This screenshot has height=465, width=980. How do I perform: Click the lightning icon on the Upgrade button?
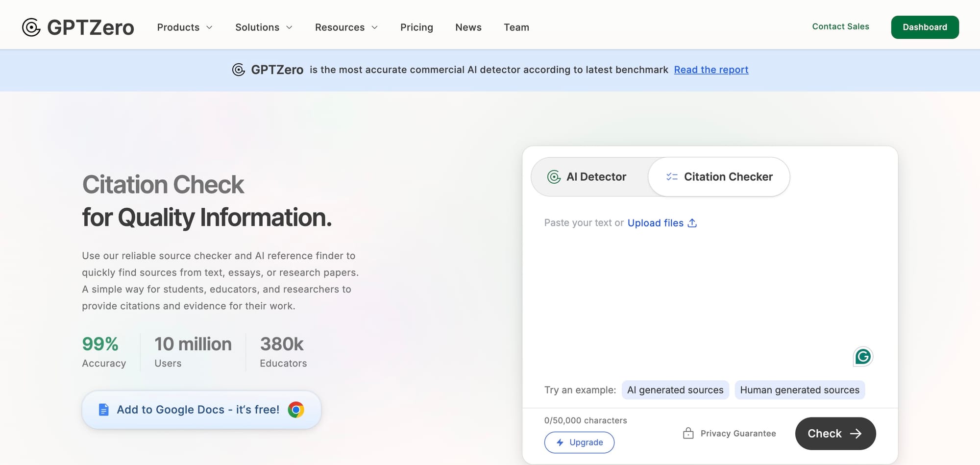tap(560, 442)
